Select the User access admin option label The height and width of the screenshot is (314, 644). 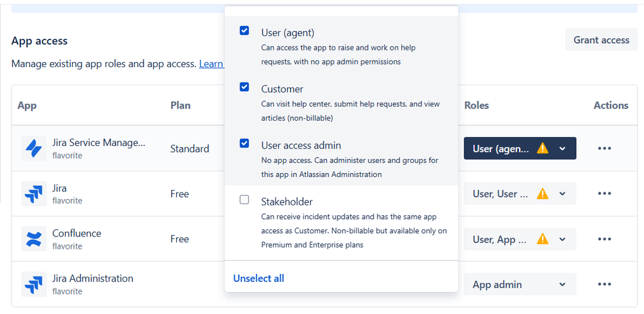pos(301,145)
